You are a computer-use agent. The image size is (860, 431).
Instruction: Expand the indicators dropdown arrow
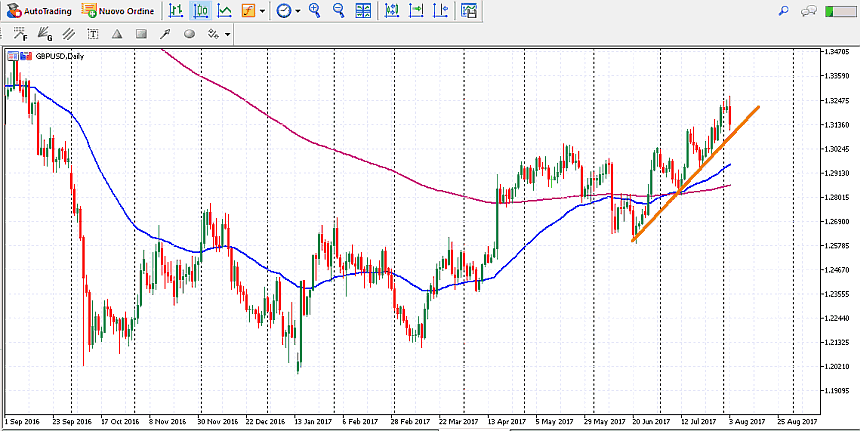pyautogui.click(x=262, y=11)
